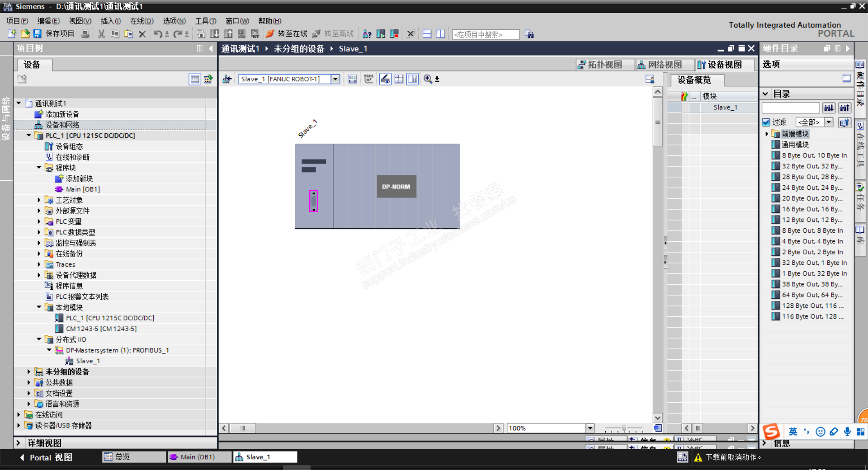Download to device via toolbar icon
868x470 pixels.
point(215,34)
